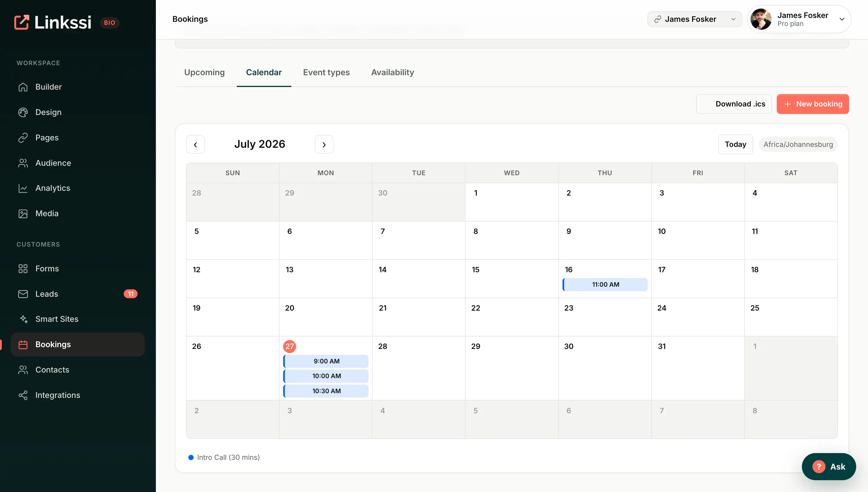Switch to the Upcoming tab
This screenshot has height=492, width=868.
click(x=204, y=72)
